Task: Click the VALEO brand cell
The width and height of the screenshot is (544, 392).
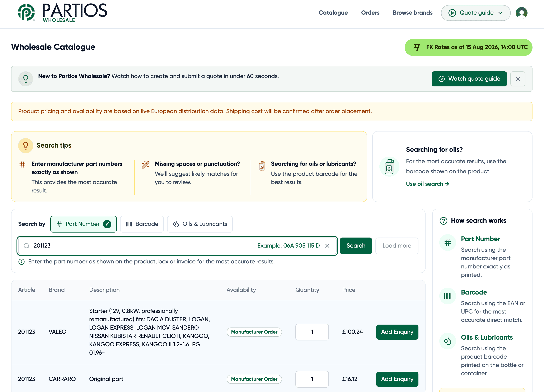Action: [57, 332]
